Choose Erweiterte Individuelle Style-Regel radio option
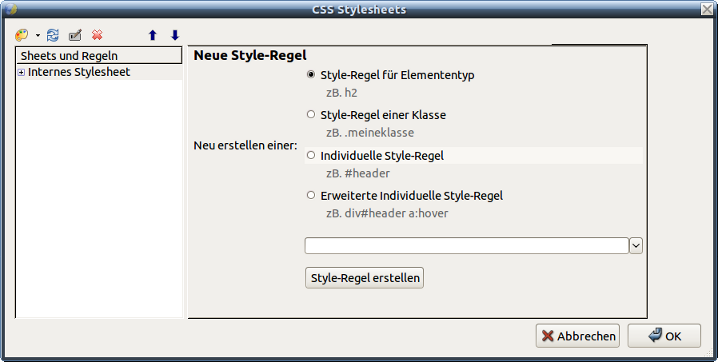Screen dimensions: 718x362 point(311,195)
